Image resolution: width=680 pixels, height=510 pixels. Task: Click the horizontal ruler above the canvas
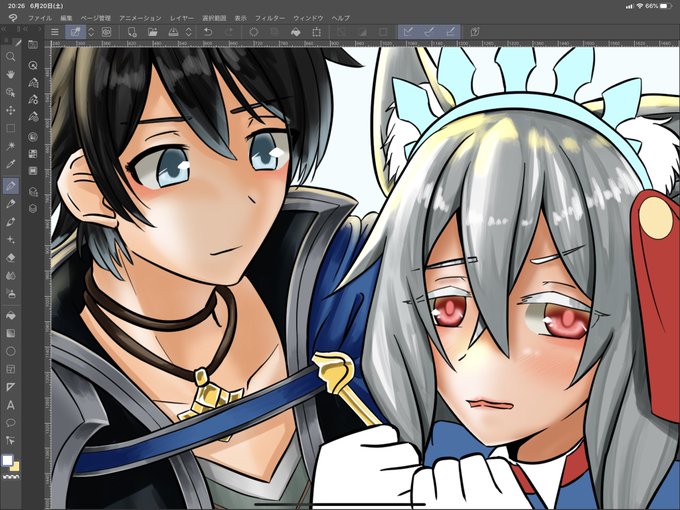pos(365,43)
